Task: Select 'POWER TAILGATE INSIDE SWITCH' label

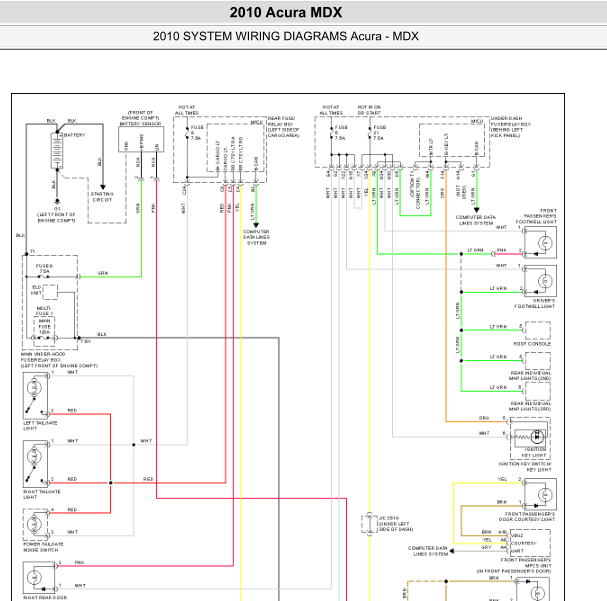Action: point(43,547)
